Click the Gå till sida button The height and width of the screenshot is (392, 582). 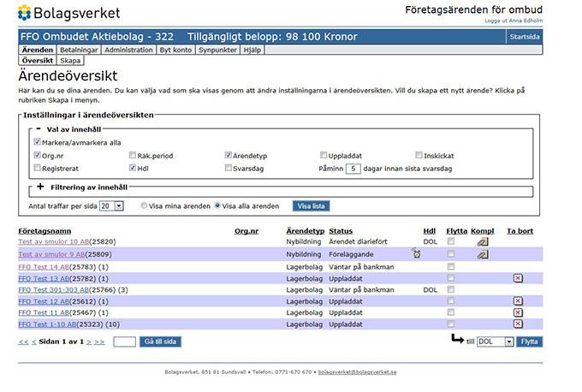pos(160,342)
